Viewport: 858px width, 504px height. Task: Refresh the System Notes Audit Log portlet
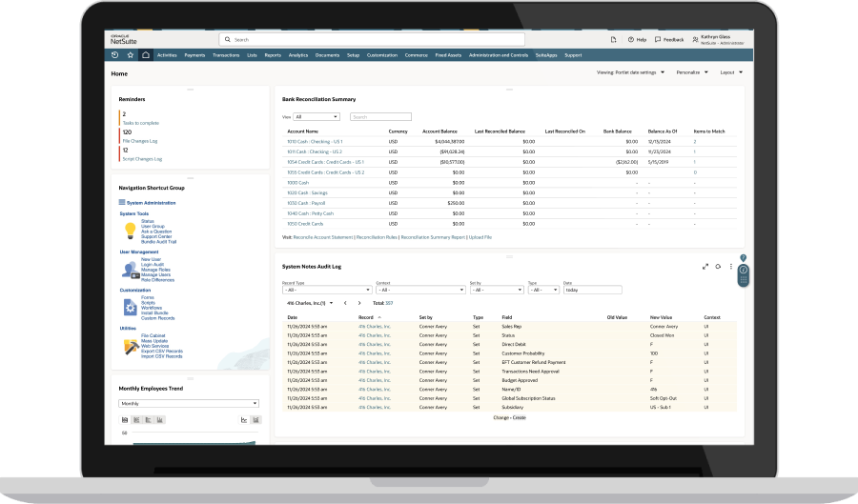tap(718, 266)
